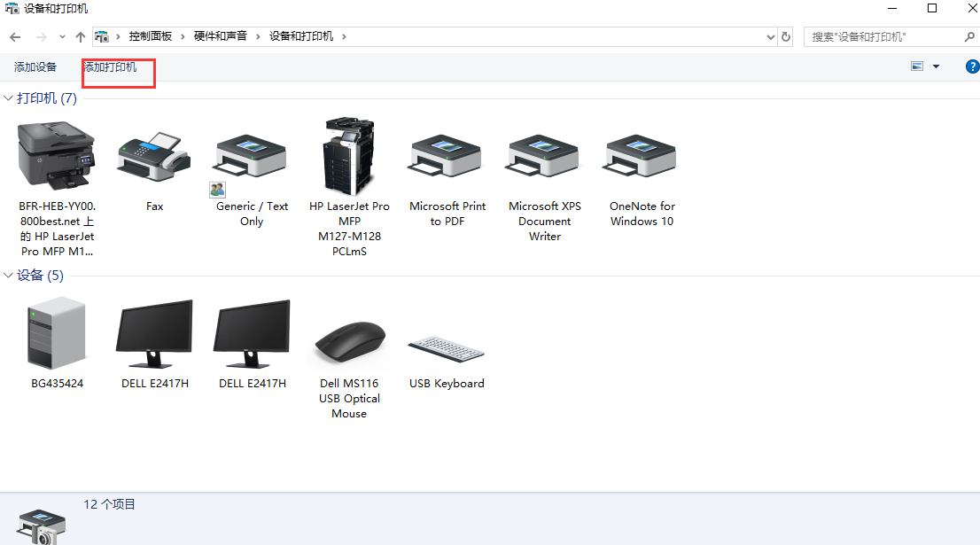Refresh the Devices and Printers view

[786, 37]
